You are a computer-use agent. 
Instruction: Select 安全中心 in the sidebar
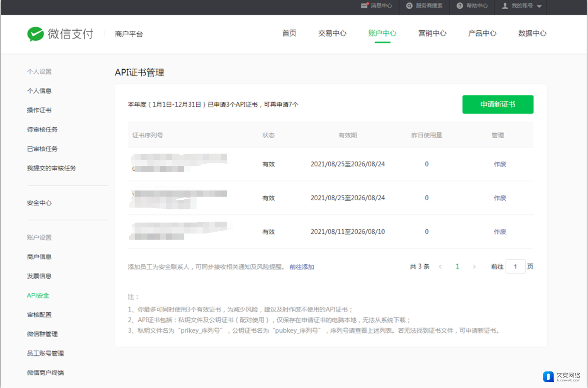[x=39, y=203]
